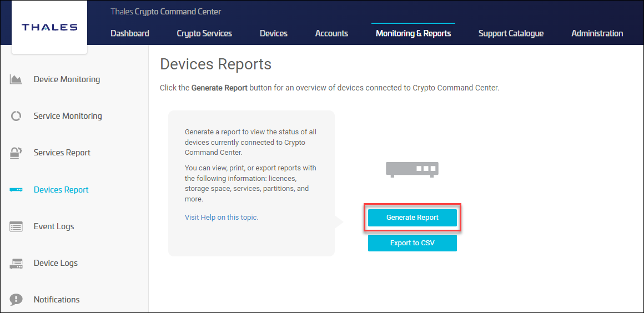Navigate to the Administration tab
The image size is (644, 313).
[x=597, y=33]
